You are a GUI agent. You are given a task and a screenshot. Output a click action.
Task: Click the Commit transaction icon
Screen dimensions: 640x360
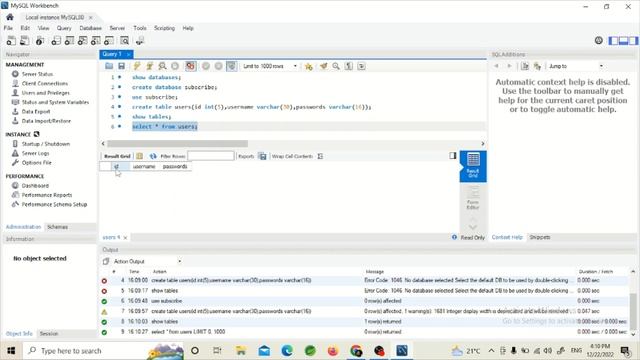coord(206,66)
